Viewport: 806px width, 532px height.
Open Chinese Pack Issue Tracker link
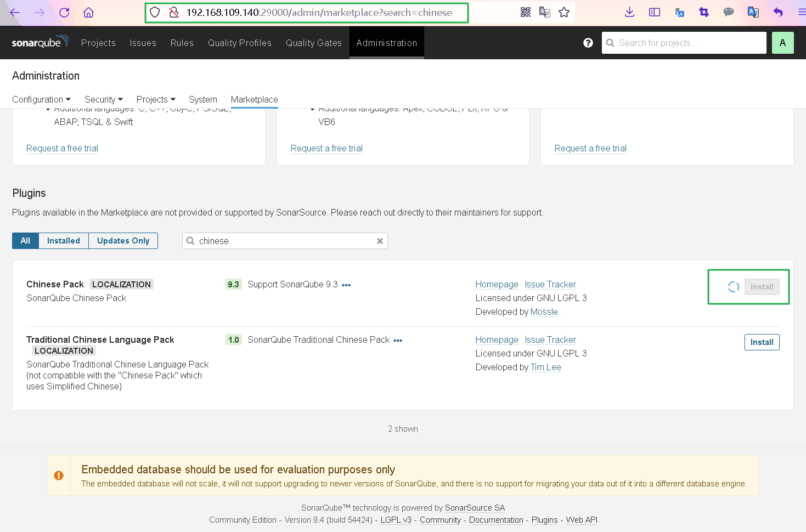[x=550, y=284]
